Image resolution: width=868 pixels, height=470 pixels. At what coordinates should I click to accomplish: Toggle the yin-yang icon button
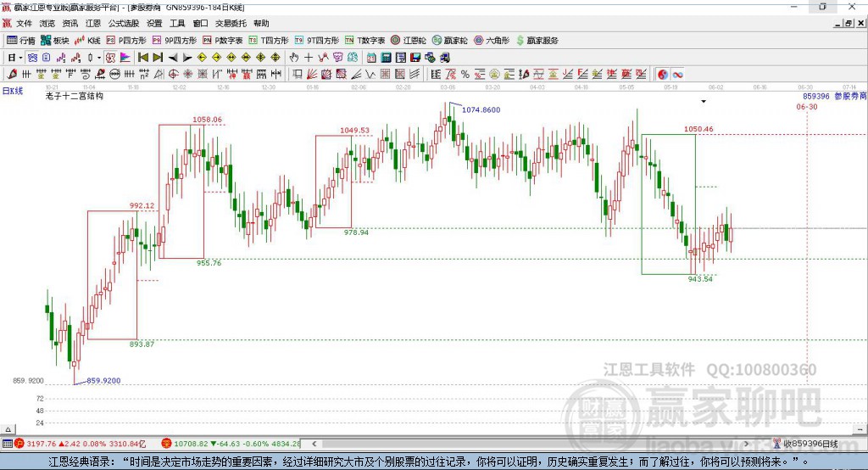pyautogui.click(x=663, y=75)
